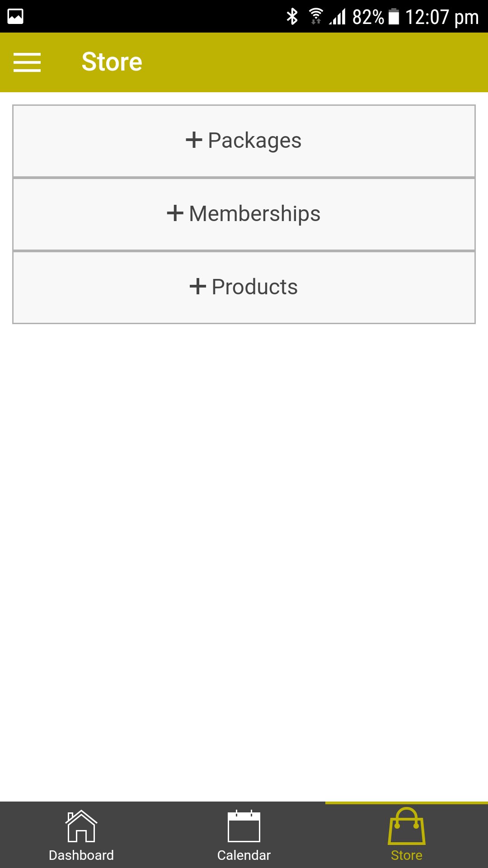Tap the cellular signal strength icon
The image size is (488, 868).
(338, 17)
